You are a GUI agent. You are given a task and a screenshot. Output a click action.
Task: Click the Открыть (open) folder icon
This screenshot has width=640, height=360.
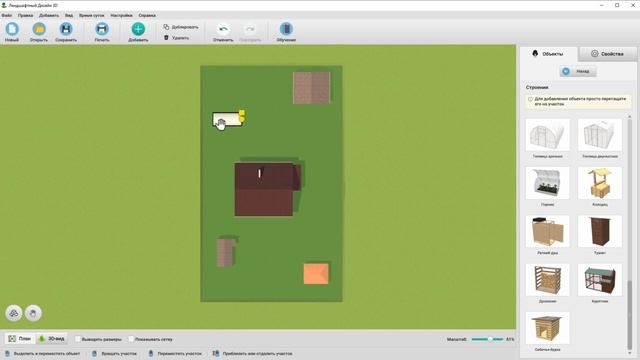39,29
